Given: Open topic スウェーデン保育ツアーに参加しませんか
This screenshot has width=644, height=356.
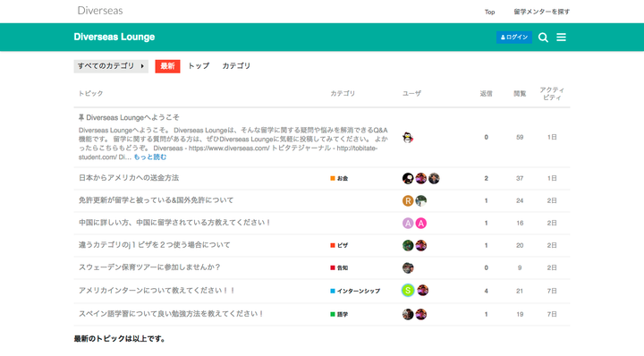Looking at the screenshot, I should pyautogui.click(x=149, y=267).
